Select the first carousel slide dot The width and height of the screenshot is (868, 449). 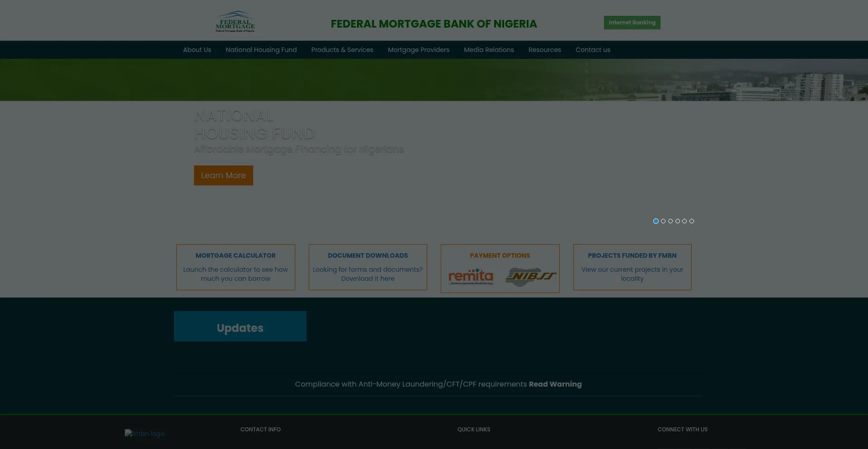point(656,221)
